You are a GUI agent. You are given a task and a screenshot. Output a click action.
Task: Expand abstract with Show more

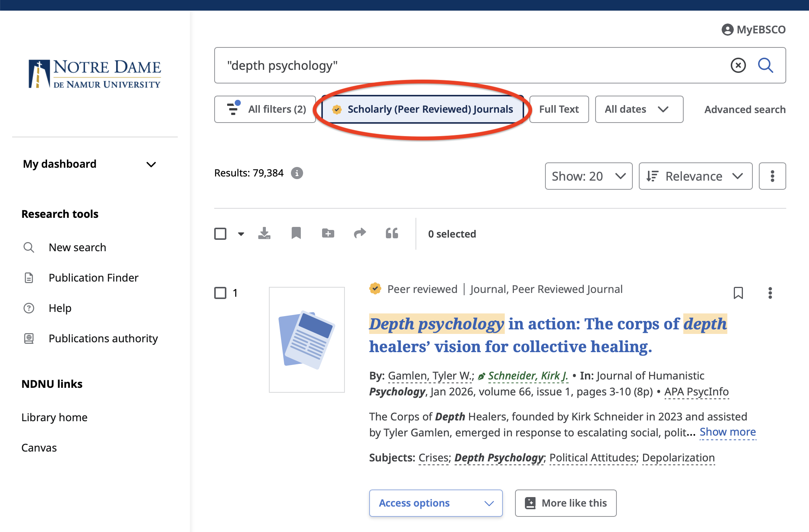tap(728, 432)
